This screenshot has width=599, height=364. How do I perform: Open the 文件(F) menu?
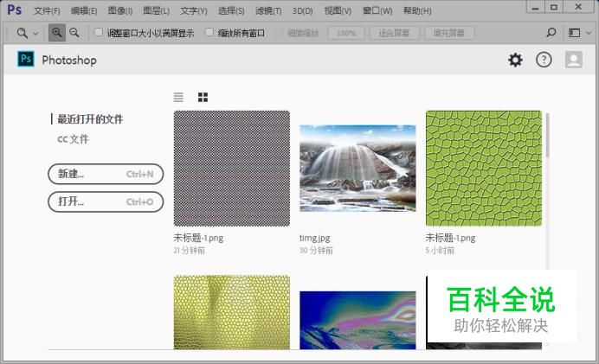(47, 10)
